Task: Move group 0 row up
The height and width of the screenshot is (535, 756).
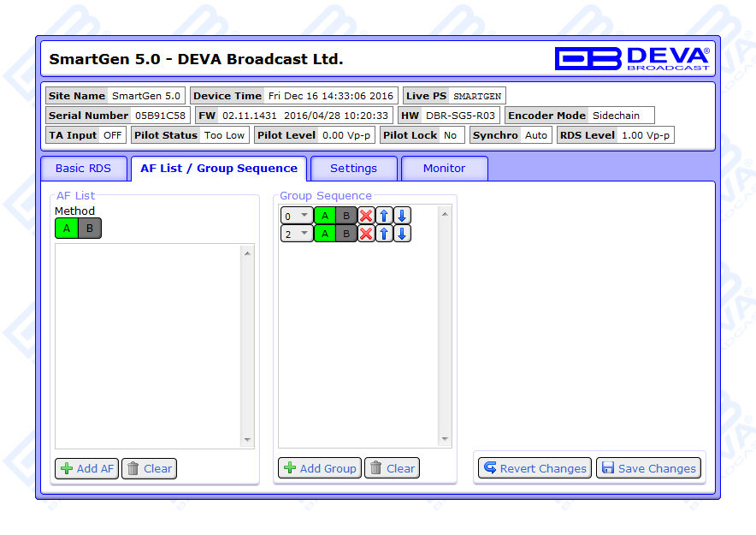Action: click(384, 216)
